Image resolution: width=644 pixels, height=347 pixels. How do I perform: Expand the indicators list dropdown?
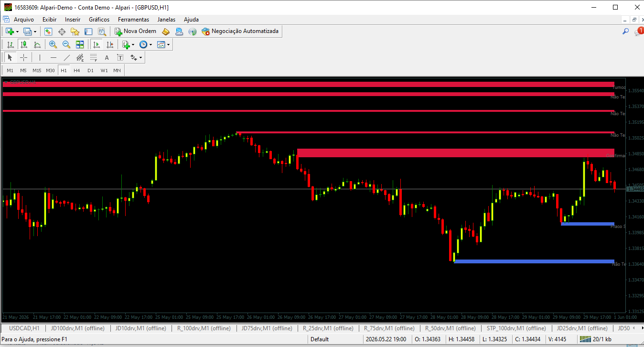click(133, 44)
